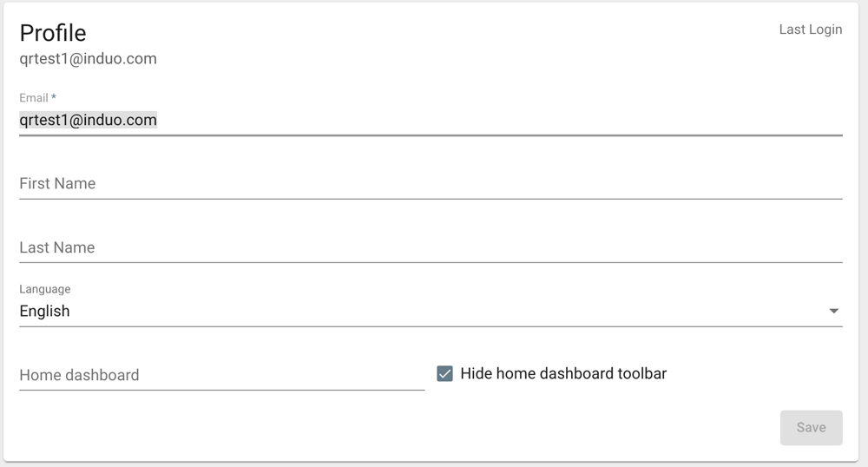868x467 pixels.
Task: Click the Last Name placeholder text
Action: [57, 247]
